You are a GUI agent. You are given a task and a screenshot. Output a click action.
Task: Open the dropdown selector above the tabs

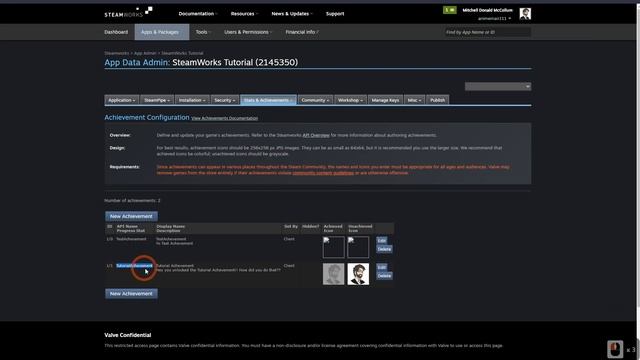pyautogui.click(x=498, y=87)
